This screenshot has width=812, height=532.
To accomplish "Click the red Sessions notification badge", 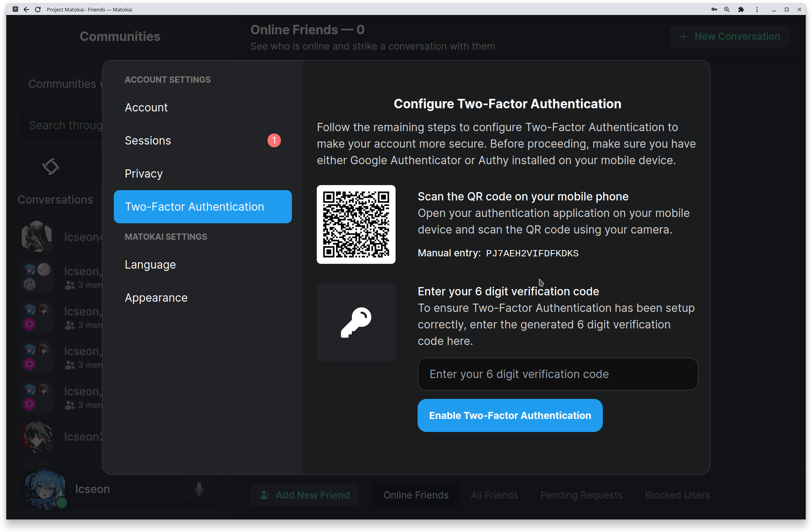I will (274, 140).
